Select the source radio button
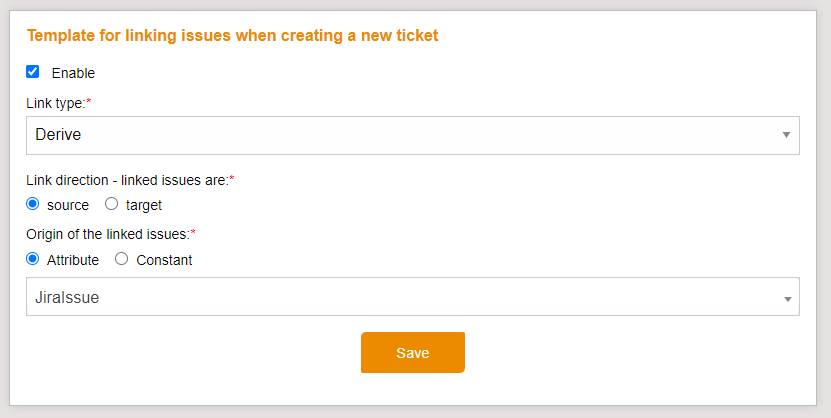The width and height of the screenshot is (831, 418). coord(33,204)
